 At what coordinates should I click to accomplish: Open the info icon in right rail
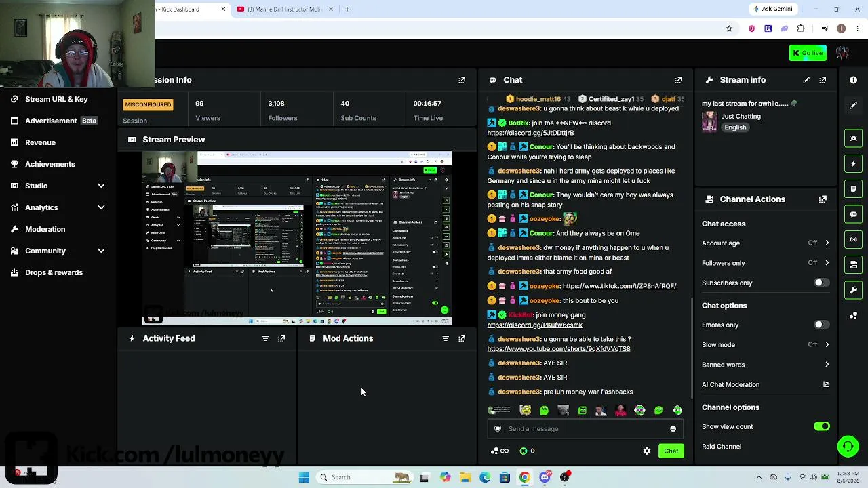coord(853,80)
